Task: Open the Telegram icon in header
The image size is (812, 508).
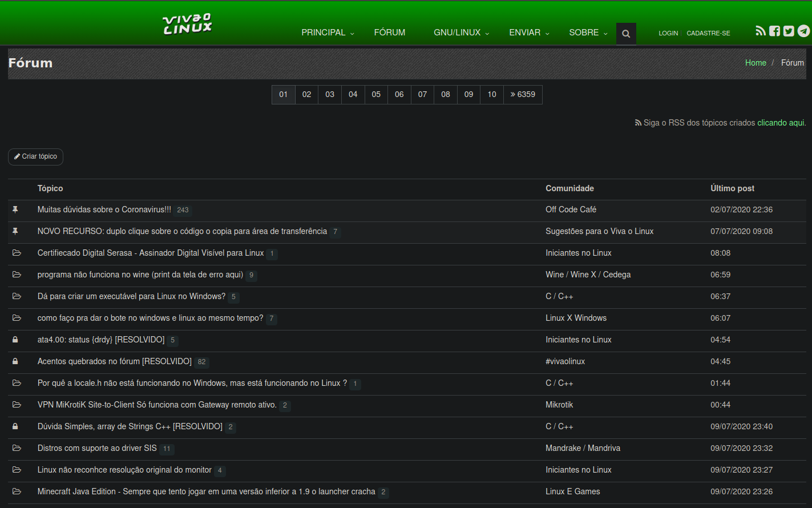Action: 803,31
